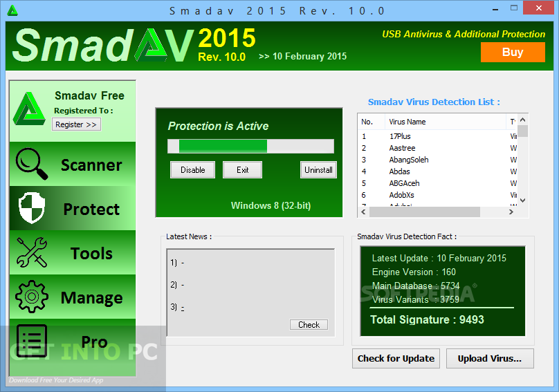Select the 17Plus virus row
Viewport: 559px width, 392px height.
pos(437,136)
